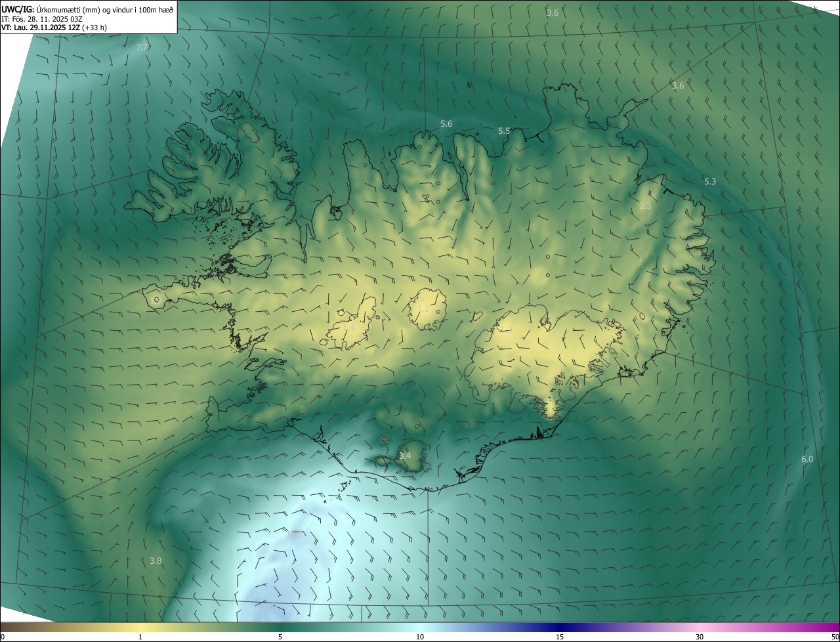Click the title "Úrkomumætti (mm) og vindur í 100m hæð"
This screenshot has height=642, width=840.
coord(104,10)
